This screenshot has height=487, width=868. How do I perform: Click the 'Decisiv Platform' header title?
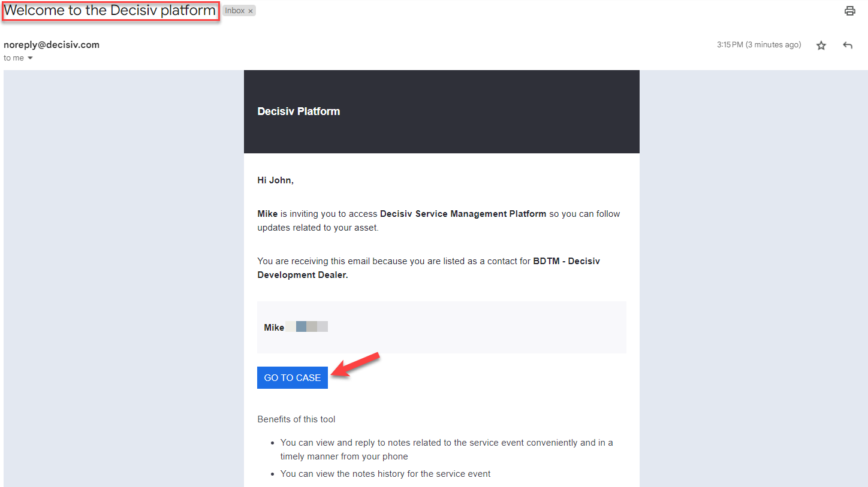tap(299, 111)
